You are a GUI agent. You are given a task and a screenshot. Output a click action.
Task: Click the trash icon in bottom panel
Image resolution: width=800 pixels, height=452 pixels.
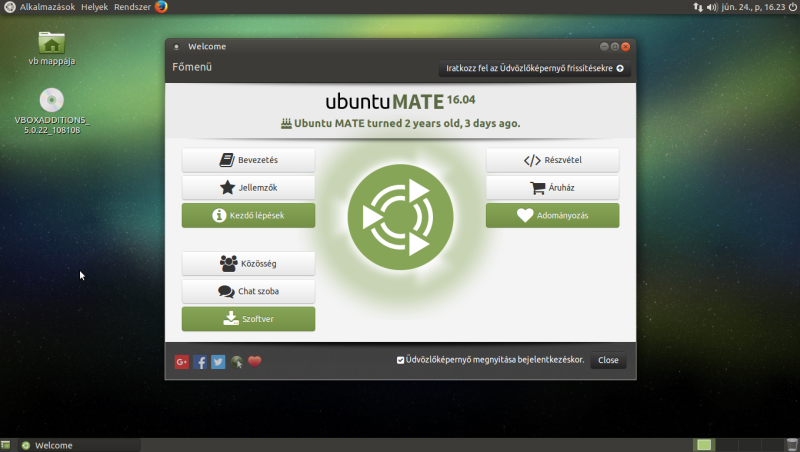(792, 445)
